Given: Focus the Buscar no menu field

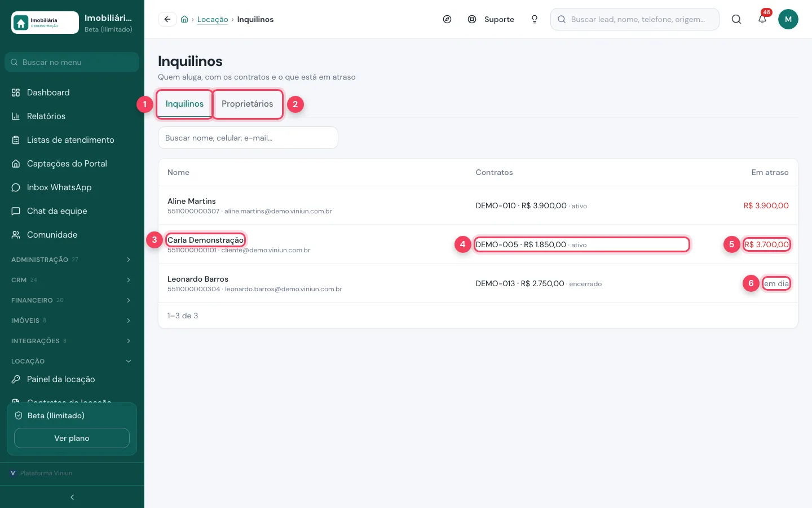Looking at the screenshot, I should (72, 62).
